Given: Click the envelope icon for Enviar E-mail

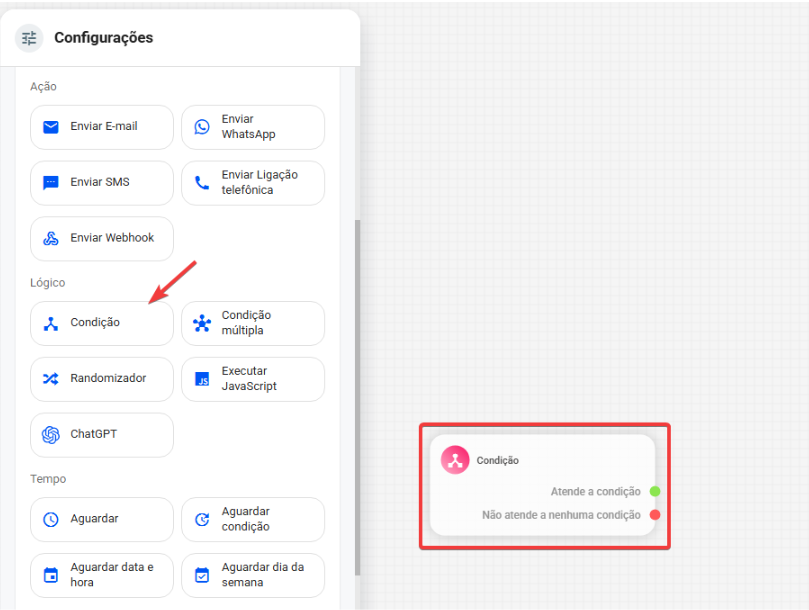Looking at the screenshot, I should click(51, 126).
